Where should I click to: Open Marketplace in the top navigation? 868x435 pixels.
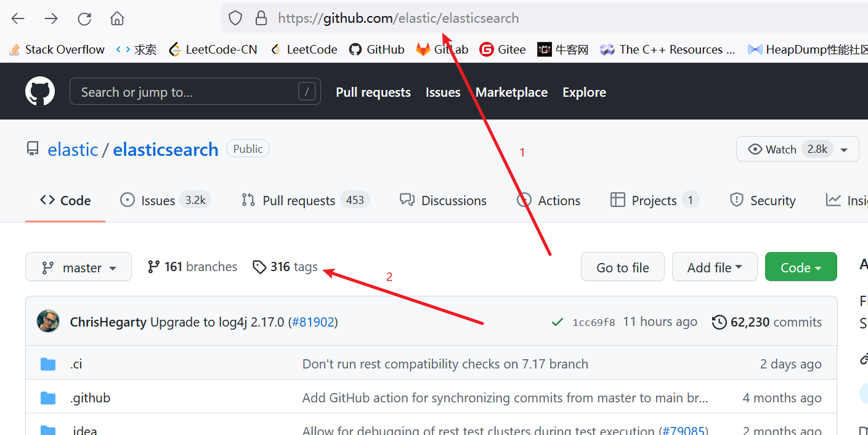[x=511, y=92]
